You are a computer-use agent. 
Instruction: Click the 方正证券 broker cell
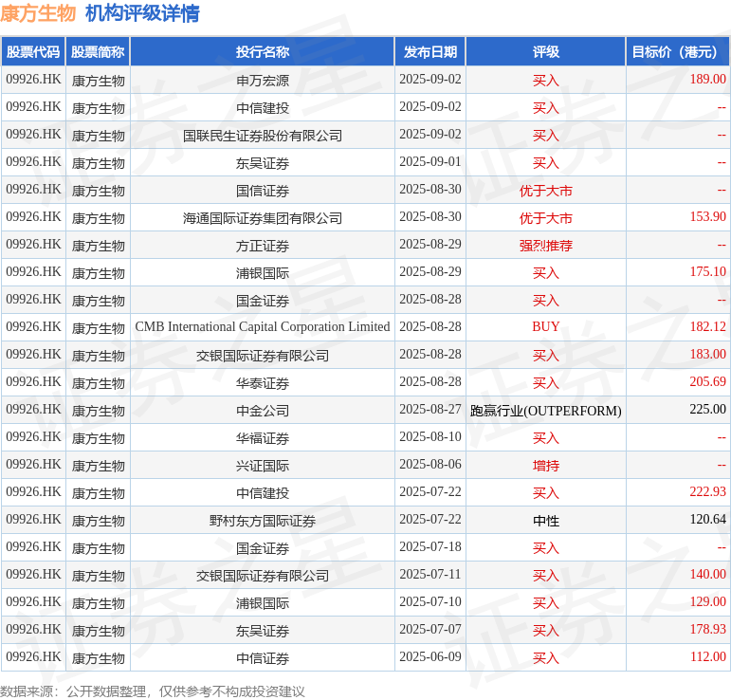(263, 246)
